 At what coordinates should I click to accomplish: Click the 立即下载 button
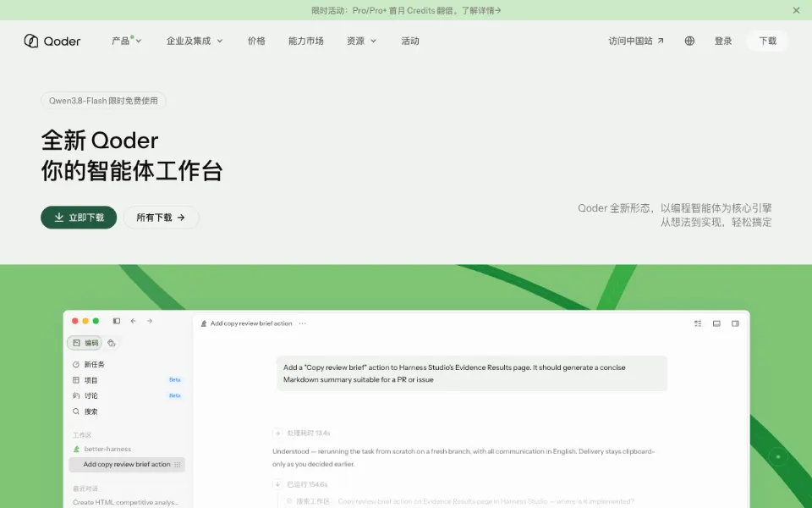[79, 218]
